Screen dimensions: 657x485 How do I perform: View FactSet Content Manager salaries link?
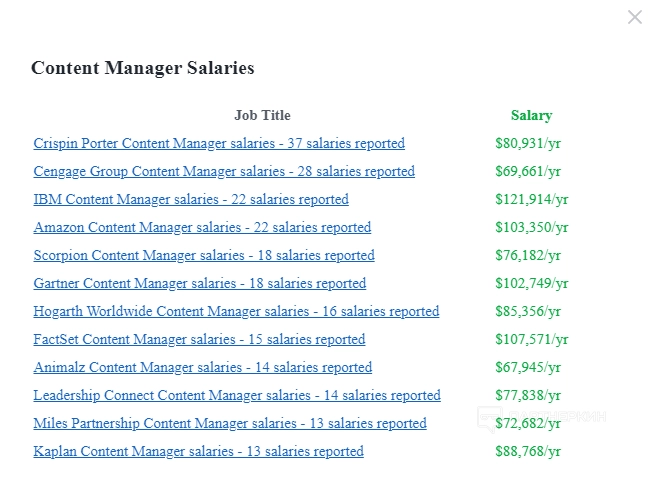(199, 340)
